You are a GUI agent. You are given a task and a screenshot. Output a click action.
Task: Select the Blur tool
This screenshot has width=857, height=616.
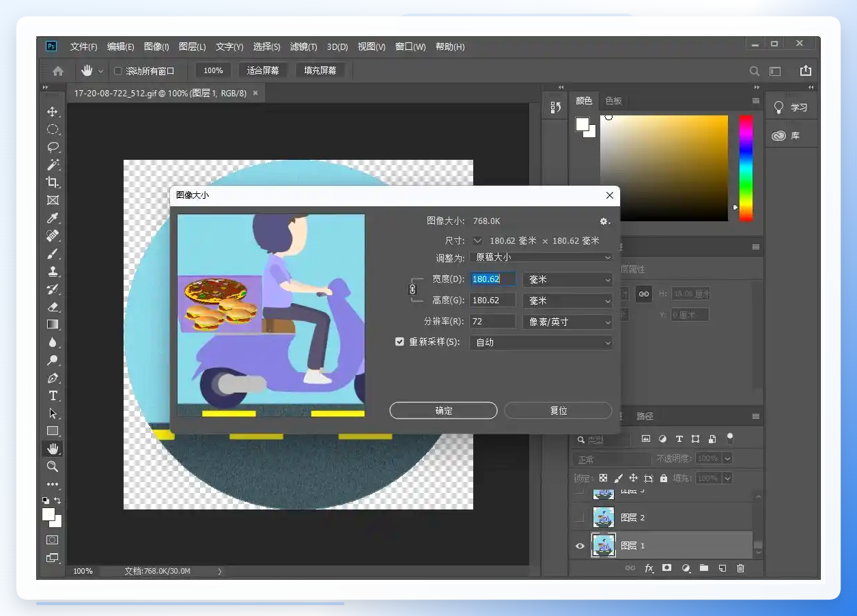pos(53,342)
